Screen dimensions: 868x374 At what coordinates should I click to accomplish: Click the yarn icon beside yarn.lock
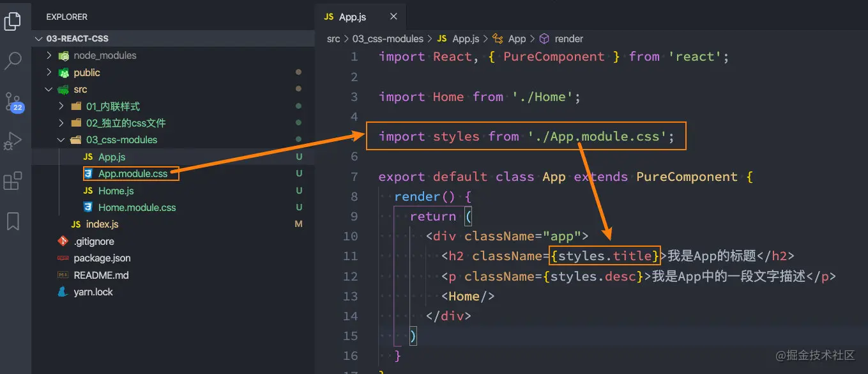[63, 292]
